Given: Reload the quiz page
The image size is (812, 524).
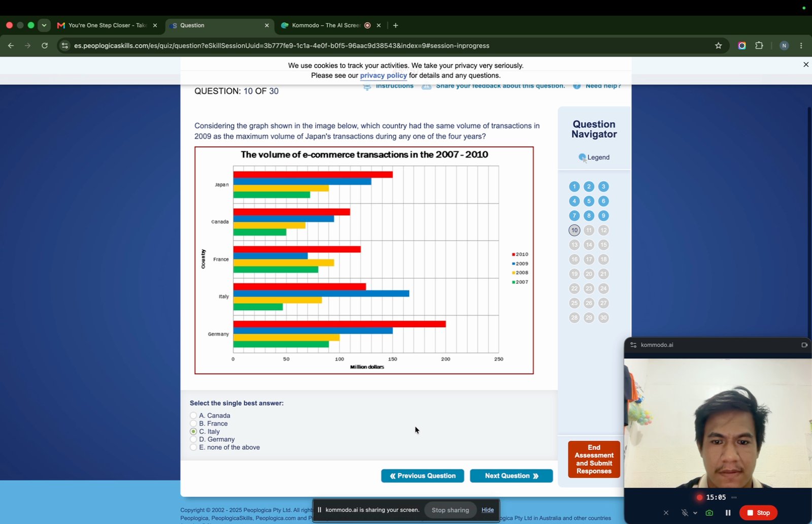Looking at the screenshot, I should (x=45, y=46).
